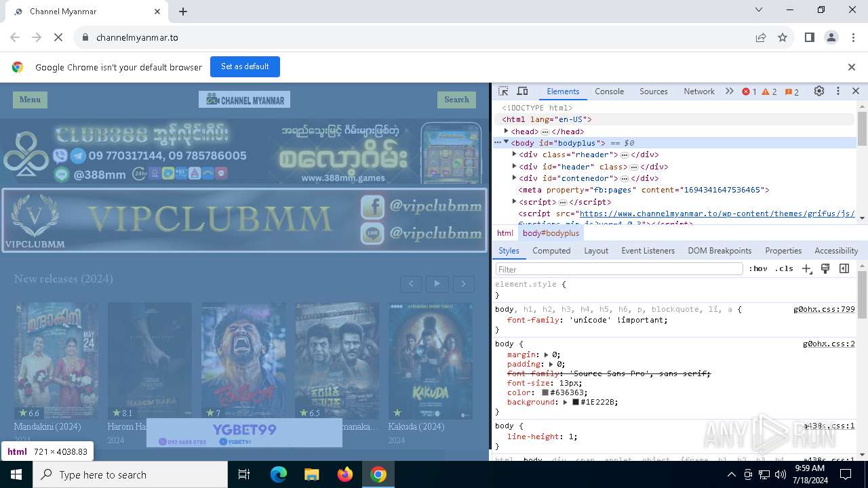
Task: Open color picker for #636363 swatch
Action: tap(545, 392)
